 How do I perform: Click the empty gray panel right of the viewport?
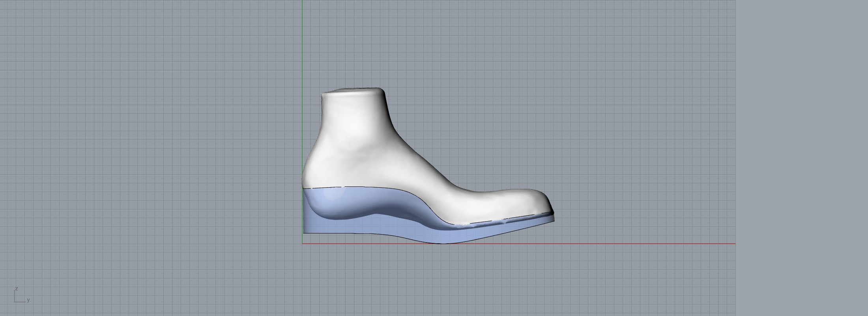pos(801,158)
